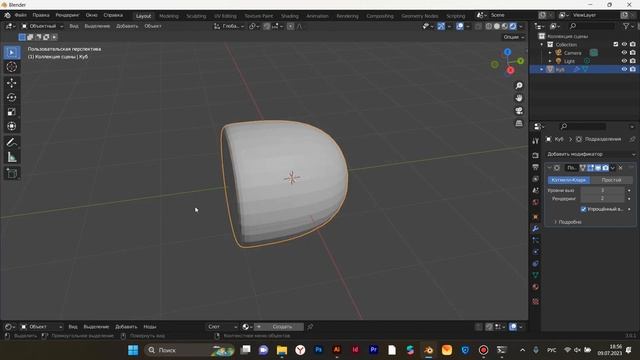Open the Объектный mode dropdown
640x360 pixels.
(x=42, y=26)
